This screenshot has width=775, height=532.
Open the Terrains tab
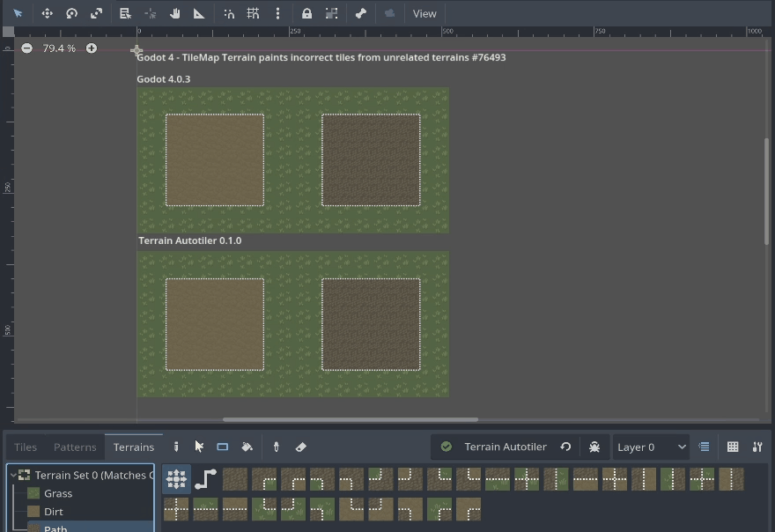click(134, 447)
